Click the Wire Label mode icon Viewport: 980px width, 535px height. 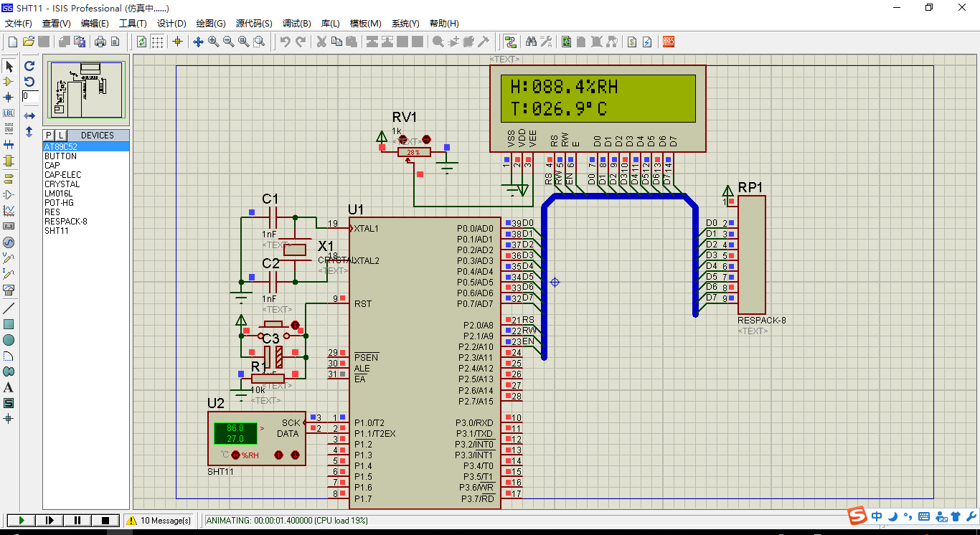coord(9,113)
